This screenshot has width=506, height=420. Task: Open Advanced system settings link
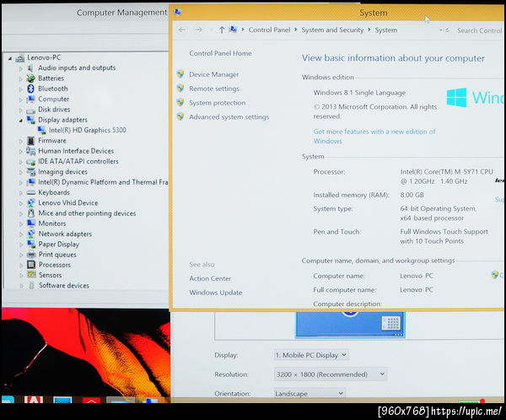click(229, 117)
